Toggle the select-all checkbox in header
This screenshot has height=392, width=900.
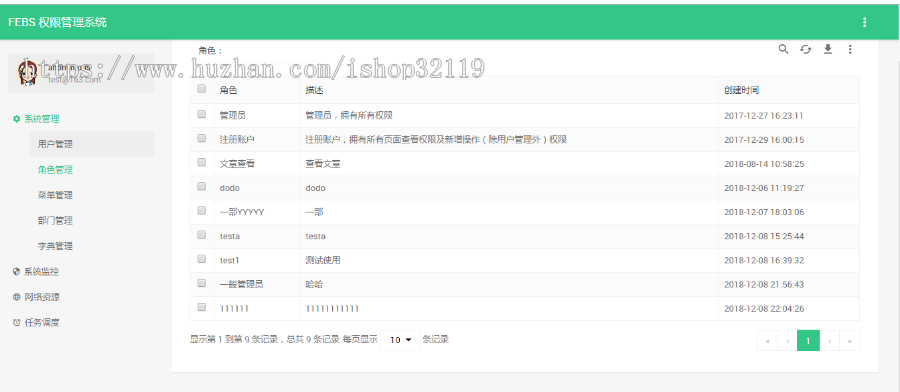(x=201, y=89)
